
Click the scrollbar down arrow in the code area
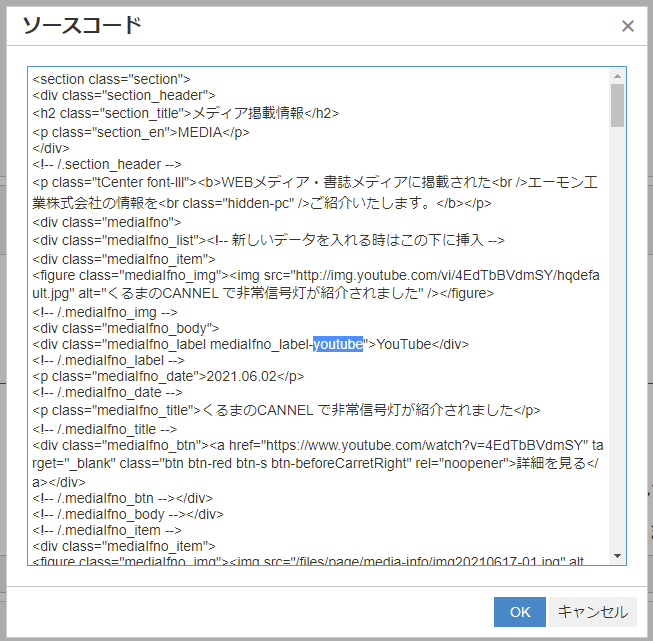[618, 556]
